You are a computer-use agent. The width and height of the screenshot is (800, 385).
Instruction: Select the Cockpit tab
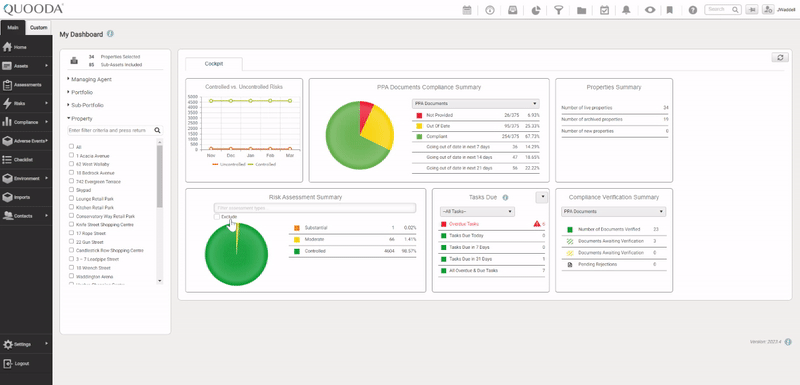tap(214, 64)
